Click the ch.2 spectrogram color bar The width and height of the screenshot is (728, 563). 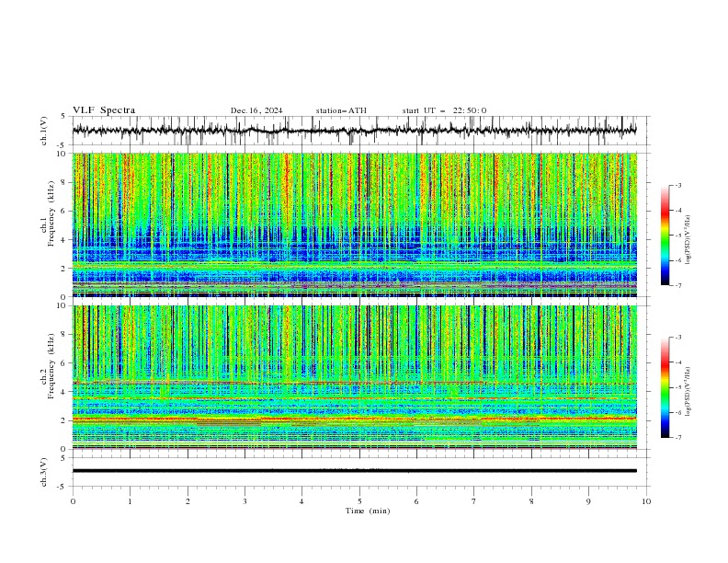(665, 387)
